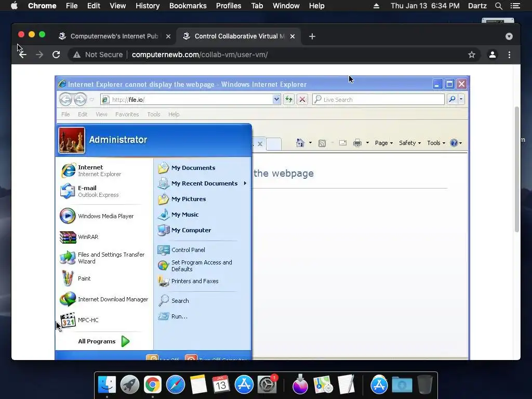Image resolution: width=532 pixels, height=399 pixels.
Task: Open IE search provider dropdown arrow
Action: point(461,99)
